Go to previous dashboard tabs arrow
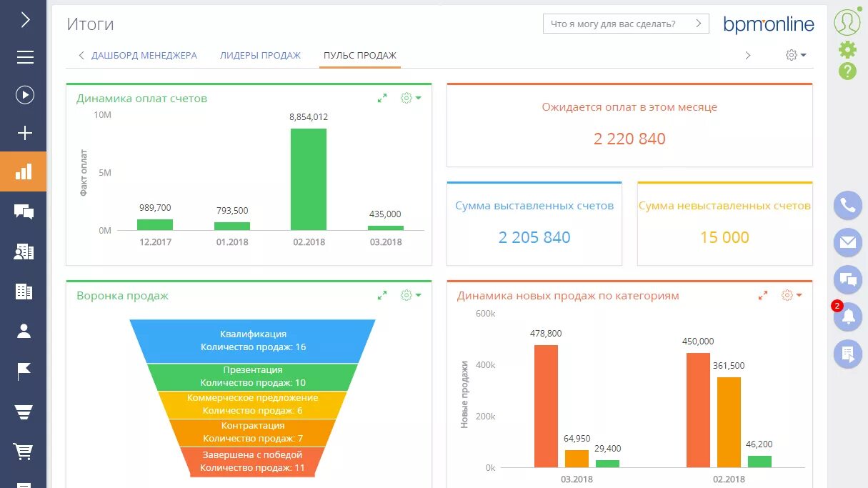The width and height of the screenshot is (868, 488). pos(81,55)
